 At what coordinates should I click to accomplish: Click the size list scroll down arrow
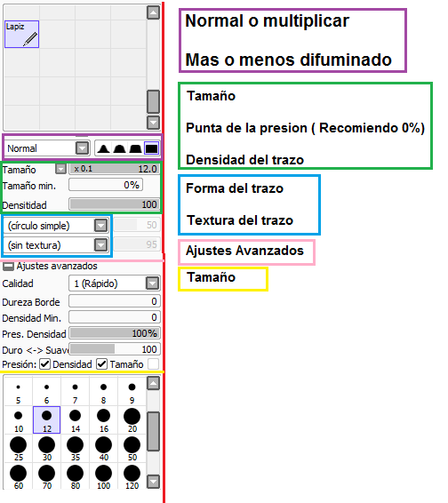(x=154, y=481)
